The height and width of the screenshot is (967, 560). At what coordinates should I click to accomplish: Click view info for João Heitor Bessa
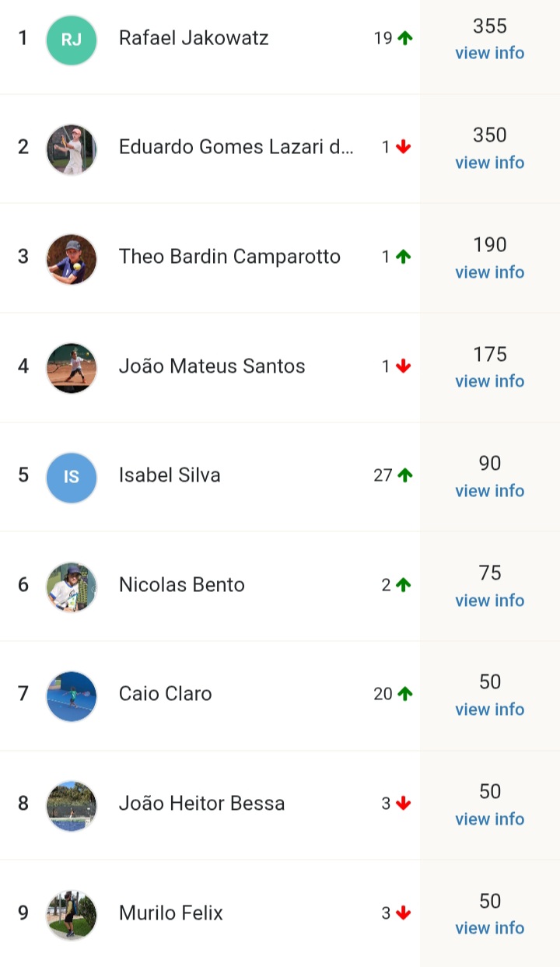click(x=489, y=819)
